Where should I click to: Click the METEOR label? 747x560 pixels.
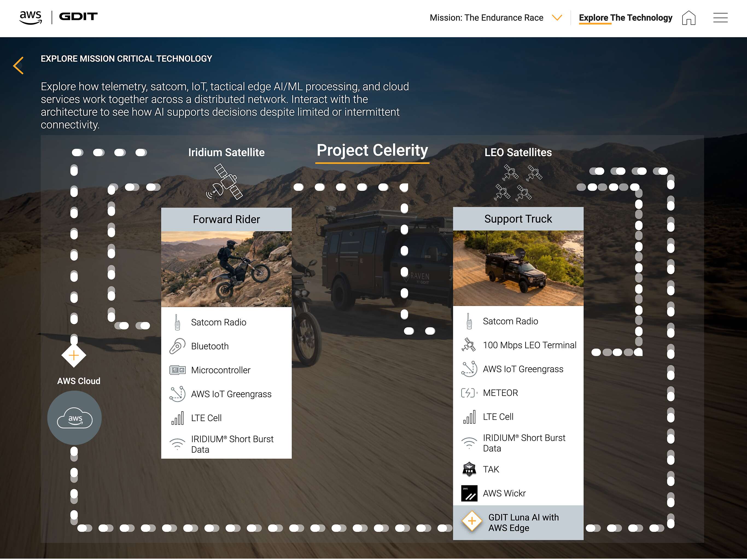point(500,393)
